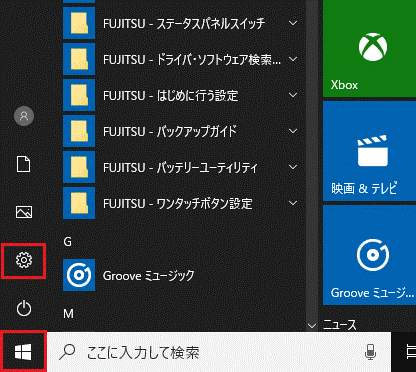This screenshot has width=416, height=372.
Task: Expand chevron for FUJITSU - ステータスパネルスイッチ
Action: 293,23
